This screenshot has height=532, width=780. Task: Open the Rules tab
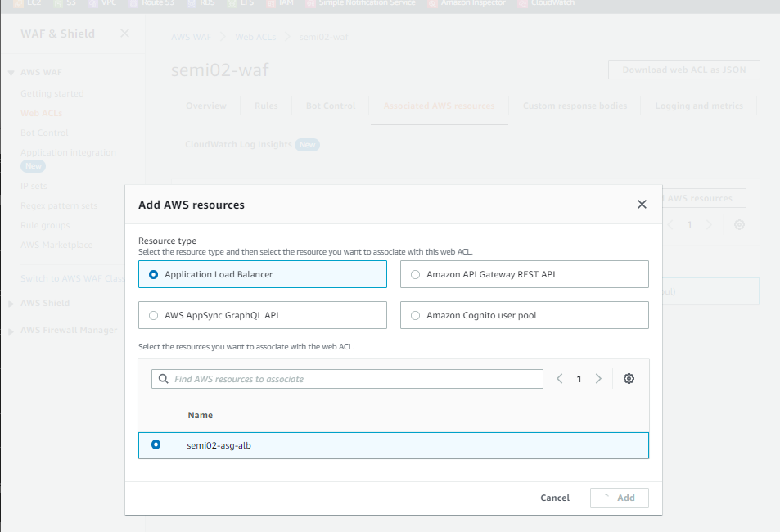tap(266, 106)
